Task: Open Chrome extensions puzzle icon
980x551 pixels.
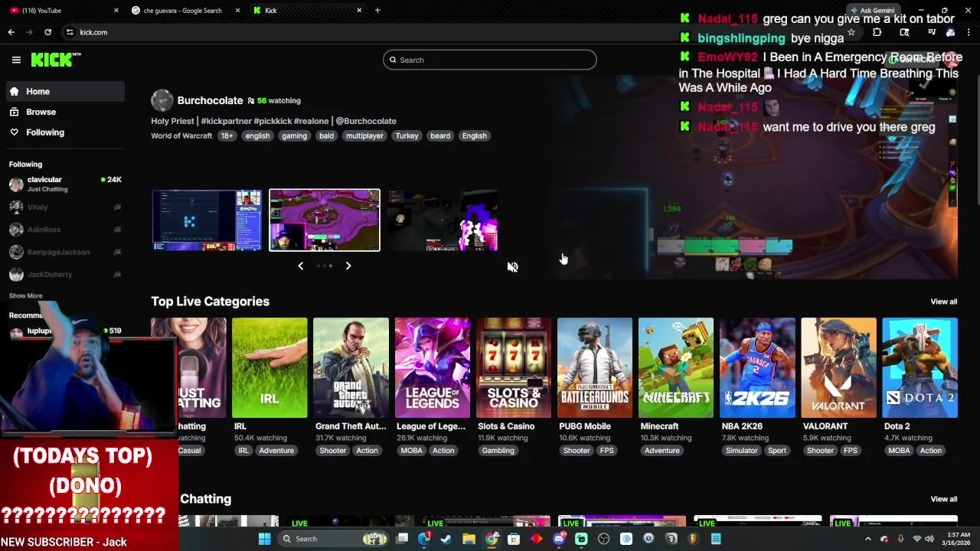Action: [877, 32]
